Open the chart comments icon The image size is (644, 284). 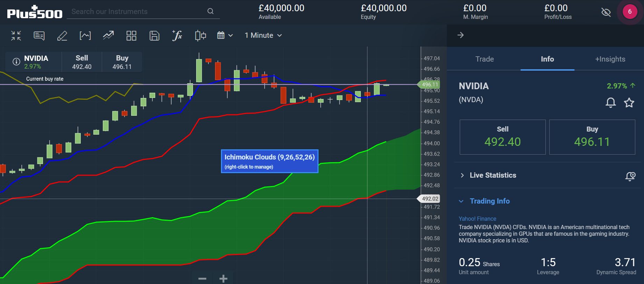coord(39,35)
